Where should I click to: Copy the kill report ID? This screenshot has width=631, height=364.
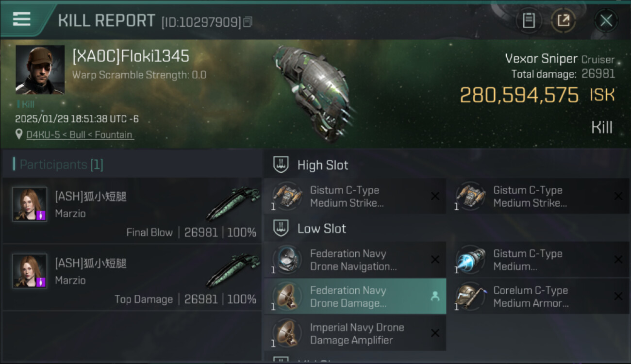(248, 22)
